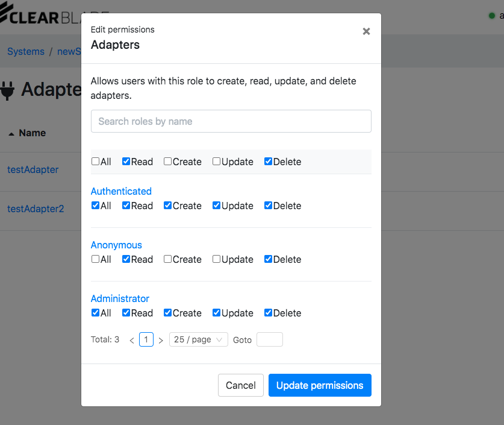This screenshot has width=504, height=425.
Task: Open the 25 / page size dropdown
Action: pyautogui.click(x=198, y=339)
